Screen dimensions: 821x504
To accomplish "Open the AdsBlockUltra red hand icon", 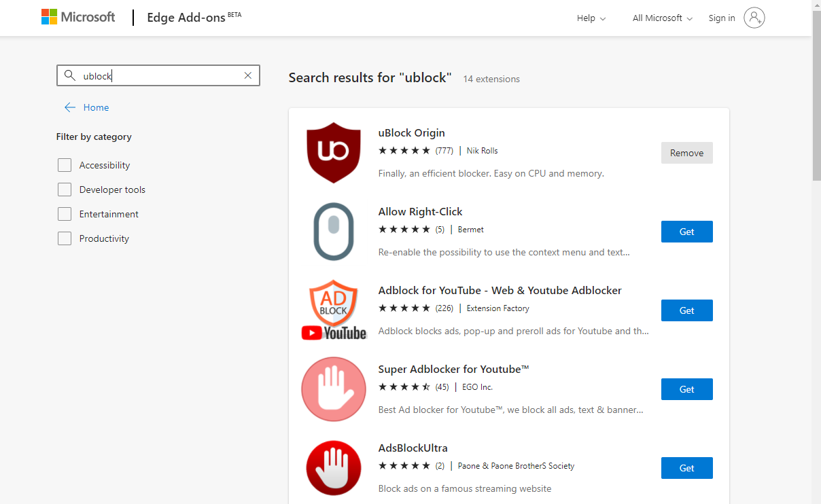I will (334, 468).
